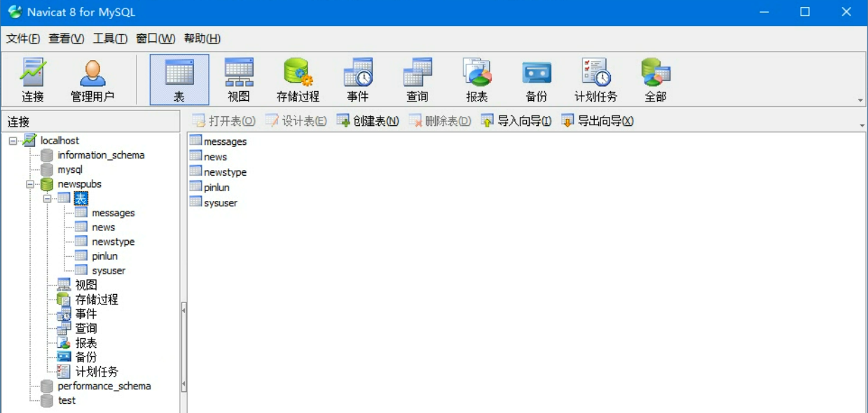This screenshot has height=413, width=868.
Task: Open the 帮助 (Help) menu
Action: [202, 38]
